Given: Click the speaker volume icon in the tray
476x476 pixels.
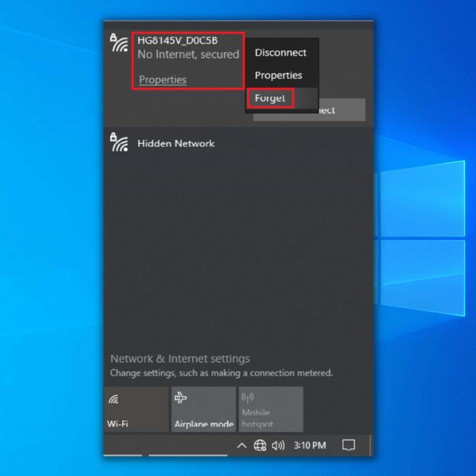Looking at the screenshot, I should pyautogui.click(x=278, y=445).
